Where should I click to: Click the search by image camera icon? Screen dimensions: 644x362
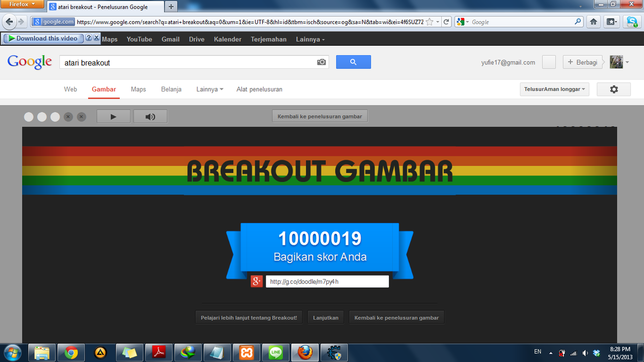(x=321, y=62)
